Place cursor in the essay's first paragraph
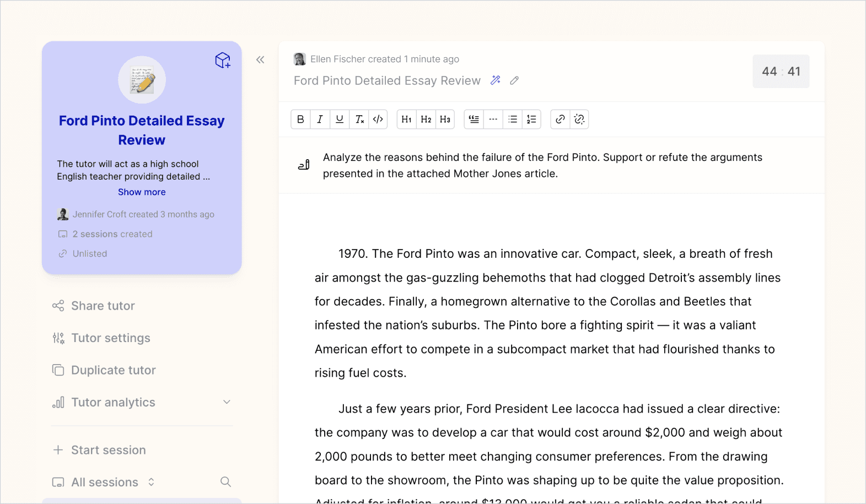The width and height of the screenshot is (866, 504). point(548,313)
